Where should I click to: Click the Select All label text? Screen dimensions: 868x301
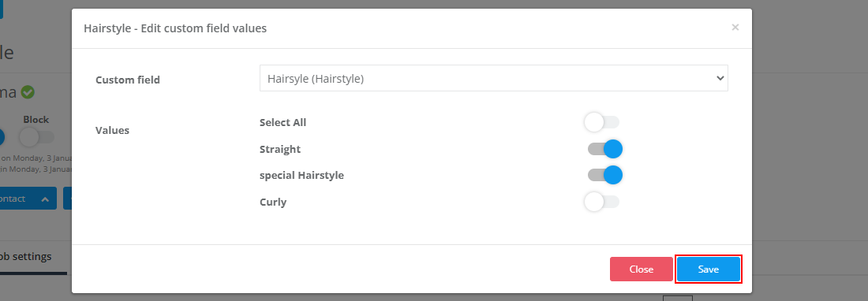[282, 123]
